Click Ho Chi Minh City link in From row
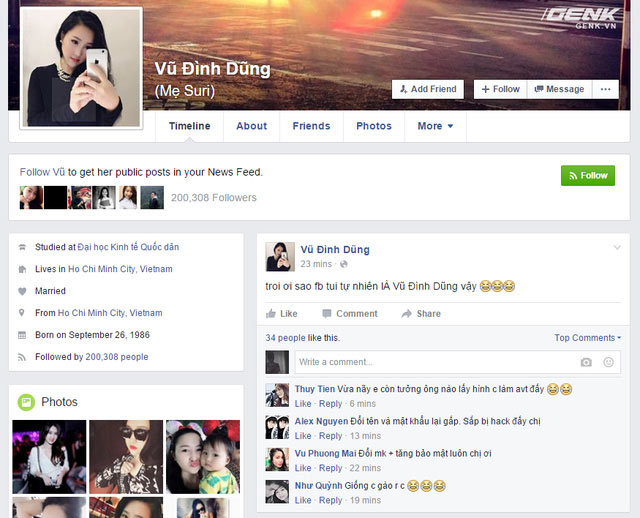This screenshot has height=518, width=640. [x=110, y=313]
